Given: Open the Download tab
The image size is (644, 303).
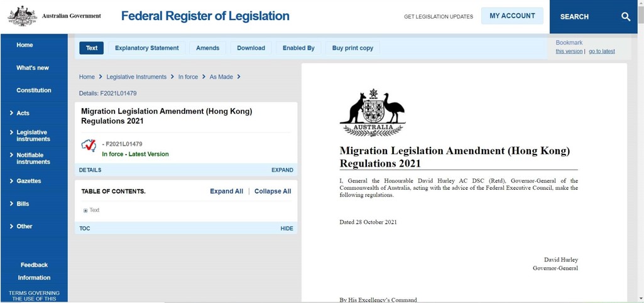Looking at the screenshot, I should 251,48.
